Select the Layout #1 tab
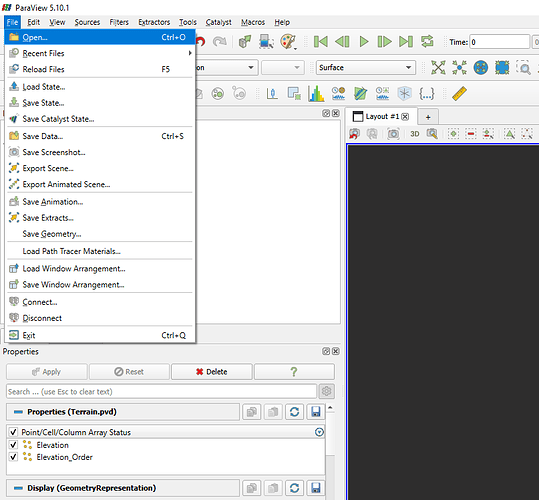Image resolution: width=539 pixels, height=500 pixels. click(381, 116)
